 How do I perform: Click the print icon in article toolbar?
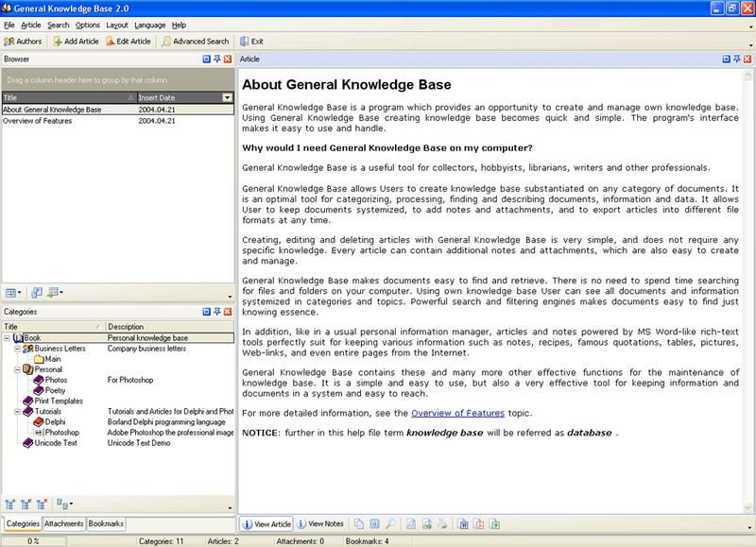442,524
